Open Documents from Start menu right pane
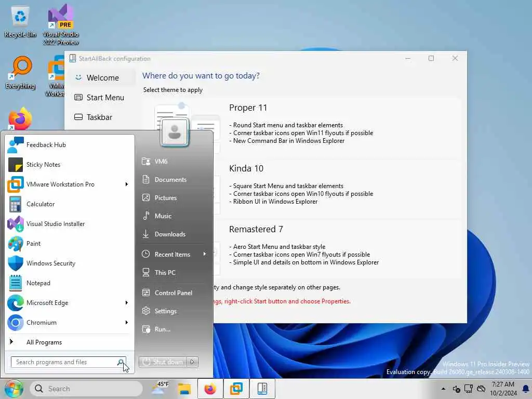This screenshot has width=532, height=399. 174,179
